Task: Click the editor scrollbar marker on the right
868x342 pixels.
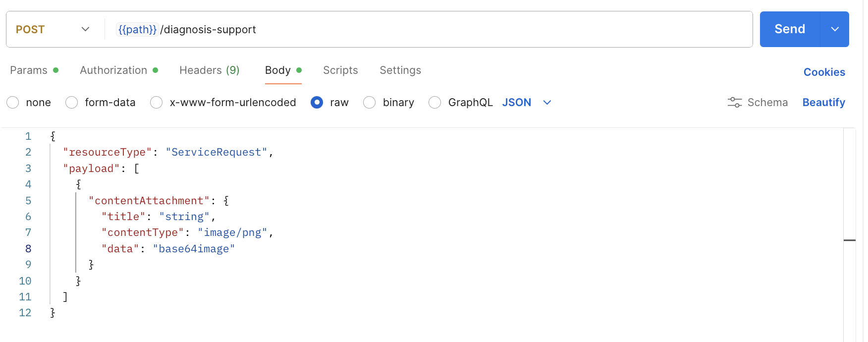Action: 849,240
